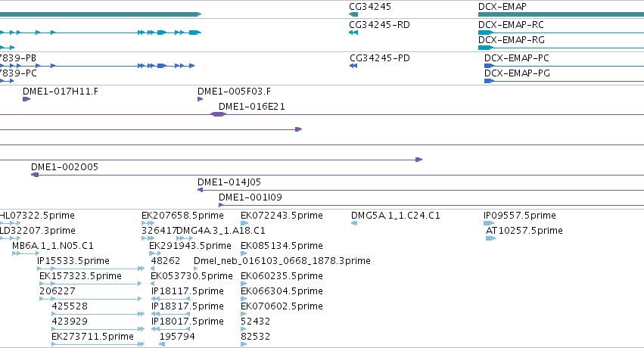The height and width of the screenshot is (348, 644).
Task: Select the 52432 feature label
Action: [256, 322]
